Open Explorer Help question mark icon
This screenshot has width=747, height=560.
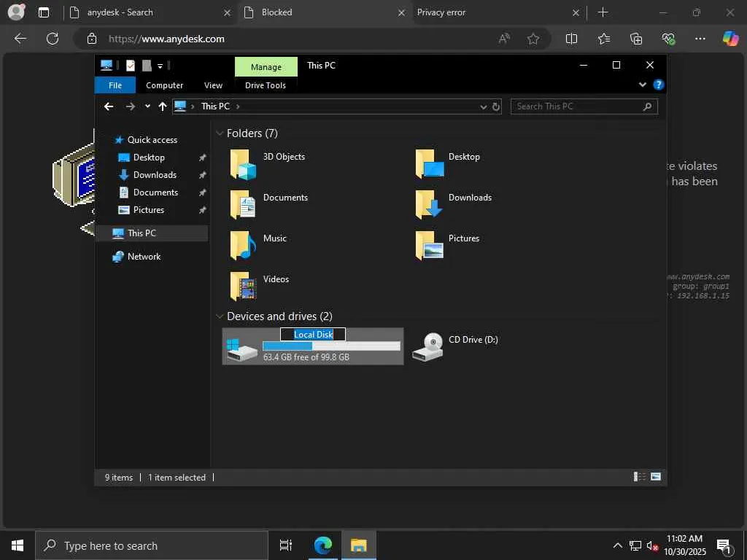pyautogui.click(x=659, y=85)
